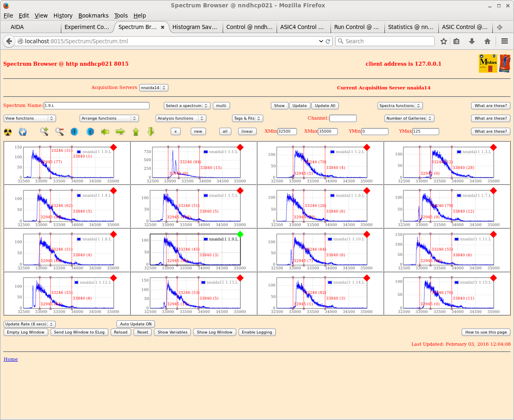Bookmark this page with the star icon
Viewport: 514px width, 420px height.
click(444, 41)
